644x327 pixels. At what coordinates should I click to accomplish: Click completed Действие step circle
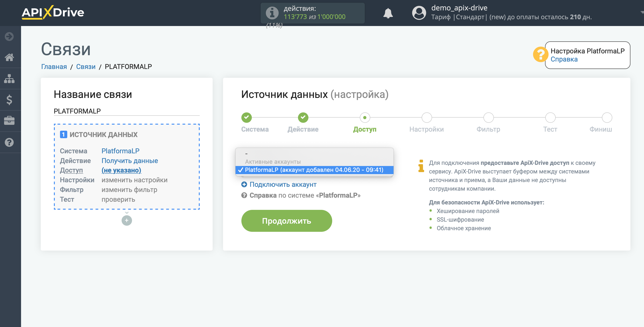303,117
